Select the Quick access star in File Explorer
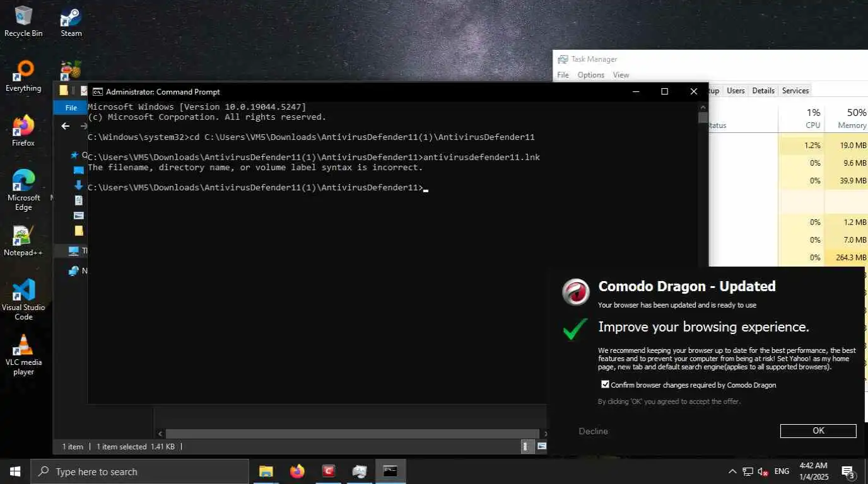 74,154
